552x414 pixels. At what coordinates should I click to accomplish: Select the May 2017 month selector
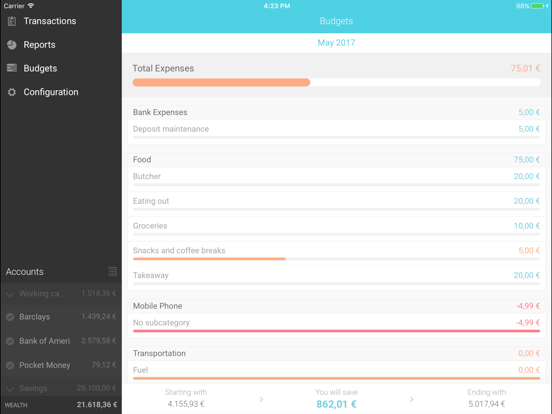pyautogui.click(x=336, y=43)
